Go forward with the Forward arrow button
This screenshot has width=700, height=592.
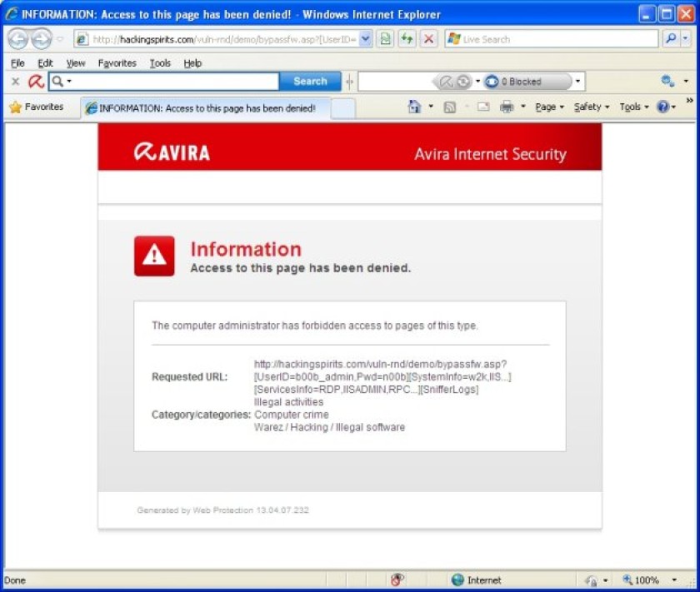tap(42, 39)
